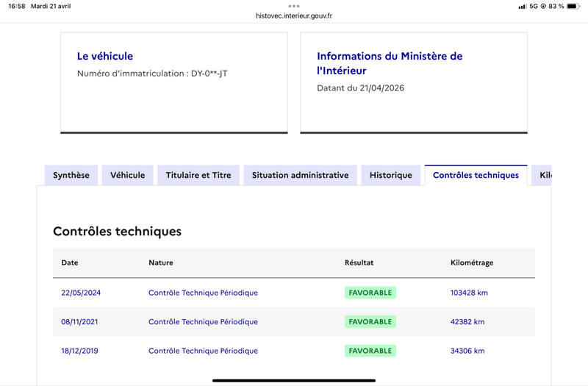
Task: Click Contrôle Technique Périodique in the 18/12/2019 row
Action: click(x=204, y=351)
